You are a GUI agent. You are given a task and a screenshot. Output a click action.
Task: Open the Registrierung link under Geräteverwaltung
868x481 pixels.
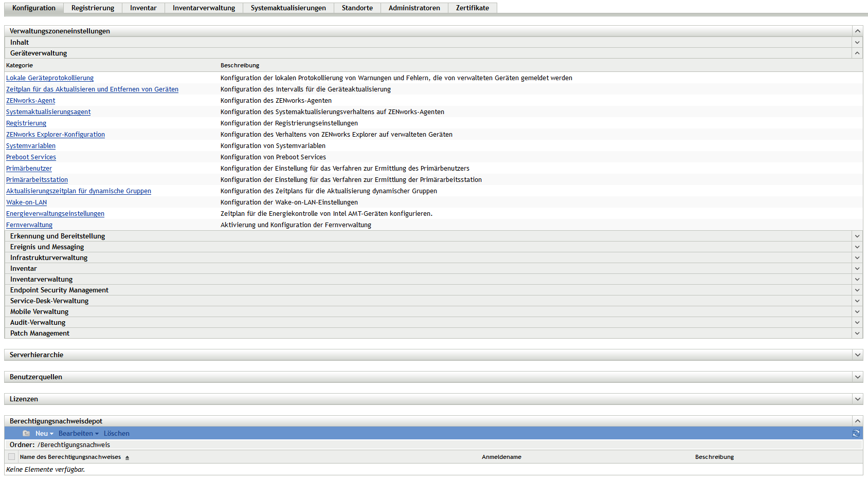[x=26, y=123]
